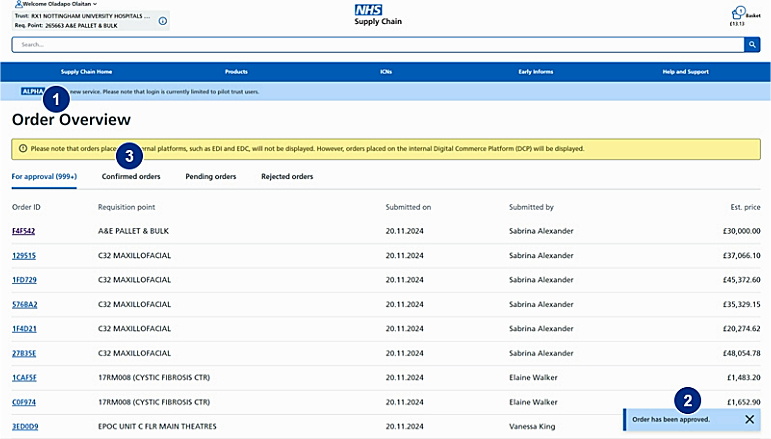
Task: Open order 1FD729
Action: 24,280
